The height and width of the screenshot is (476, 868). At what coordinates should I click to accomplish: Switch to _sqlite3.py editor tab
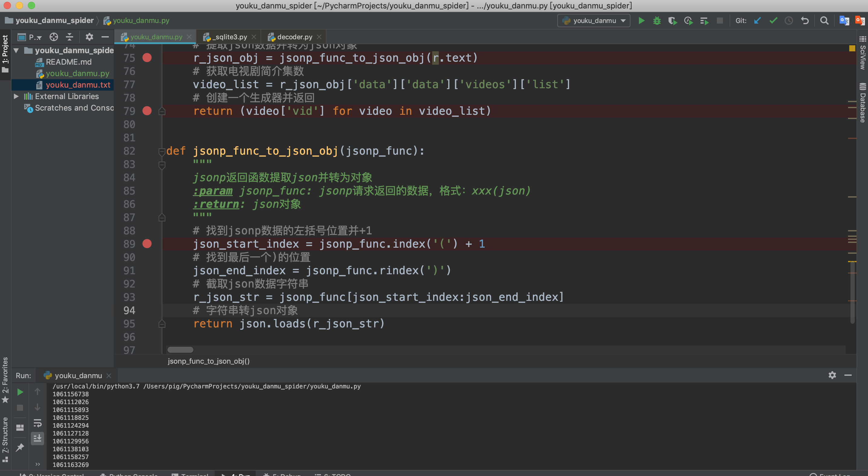pos(231,37)
